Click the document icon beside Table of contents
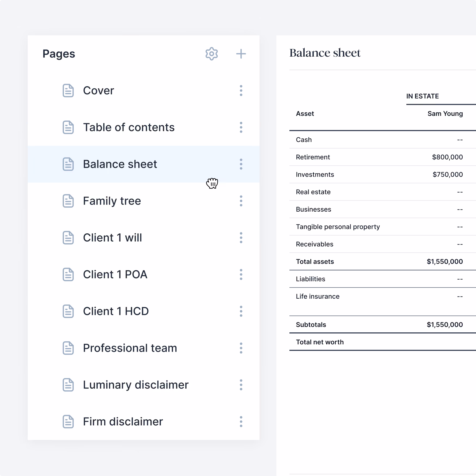 (68, 127)
